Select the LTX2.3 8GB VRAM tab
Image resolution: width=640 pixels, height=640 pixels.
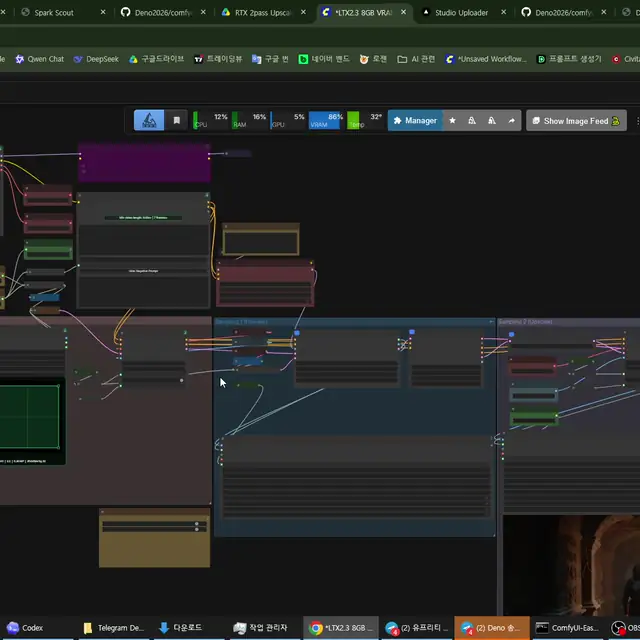(x=363, y=13)
